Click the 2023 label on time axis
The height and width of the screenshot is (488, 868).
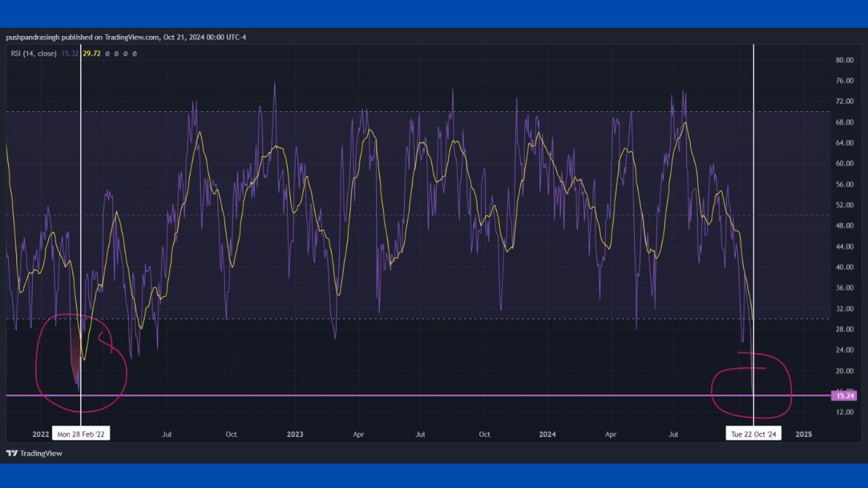pos(295,434)
